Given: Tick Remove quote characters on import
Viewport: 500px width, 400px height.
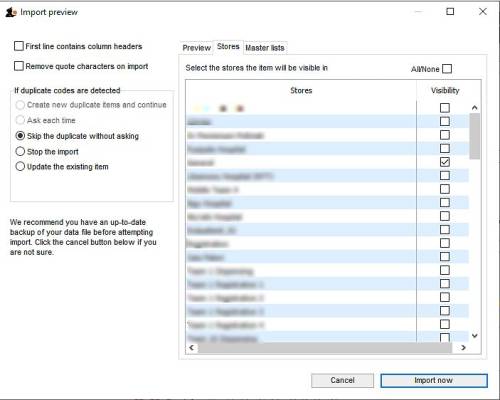Looking at the screenshot, I should point(19,66).
